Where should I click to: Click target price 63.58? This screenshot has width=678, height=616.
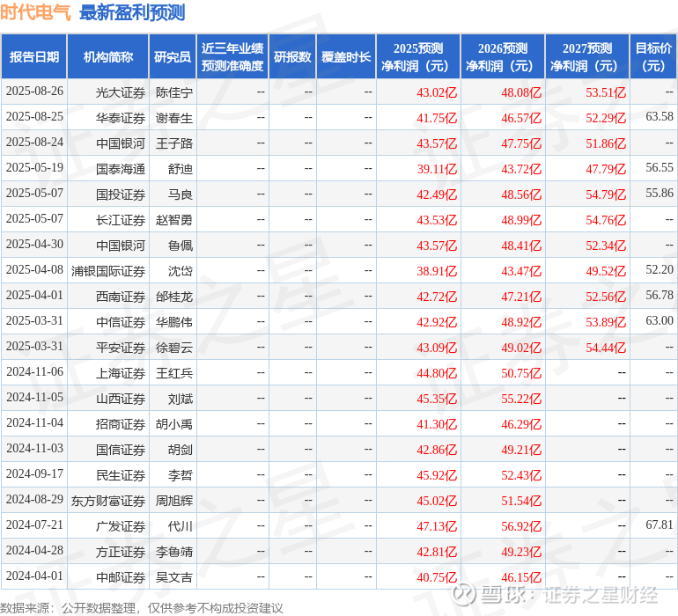(x=660, y=117)
